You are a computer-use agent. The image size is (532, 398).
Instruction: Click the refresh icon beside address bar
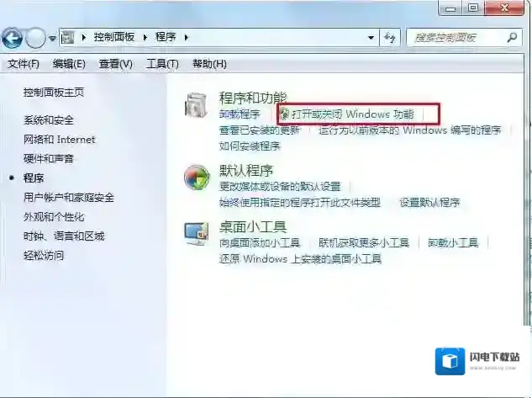[x=390, y=37]
